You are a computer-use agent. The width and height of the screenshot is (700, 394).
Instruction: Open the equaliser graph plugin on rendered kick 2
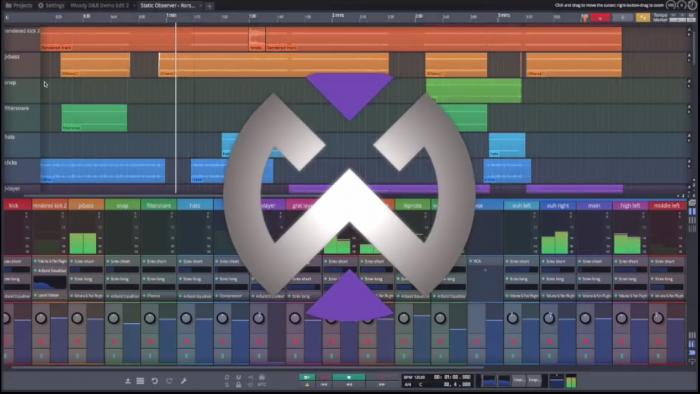coord(50,283)
